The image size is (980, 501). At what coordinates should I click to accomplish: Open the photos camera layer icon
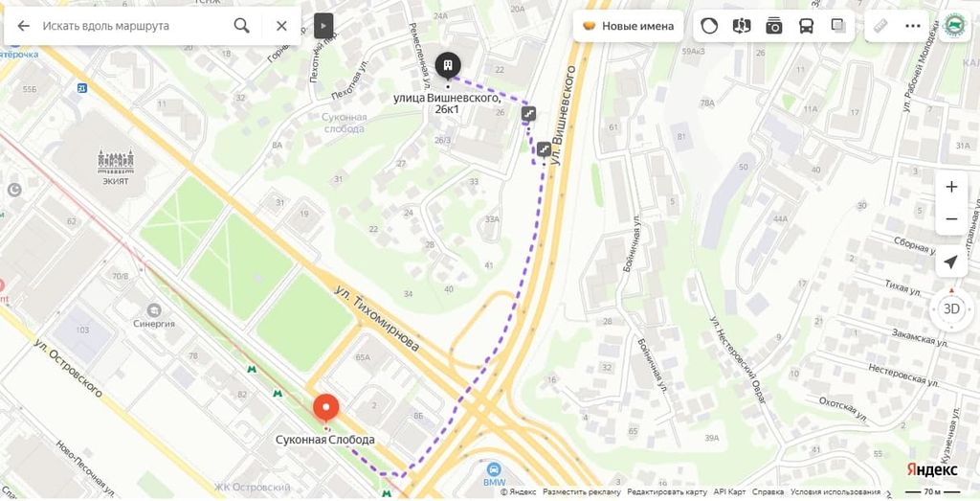tap(774, 26)
